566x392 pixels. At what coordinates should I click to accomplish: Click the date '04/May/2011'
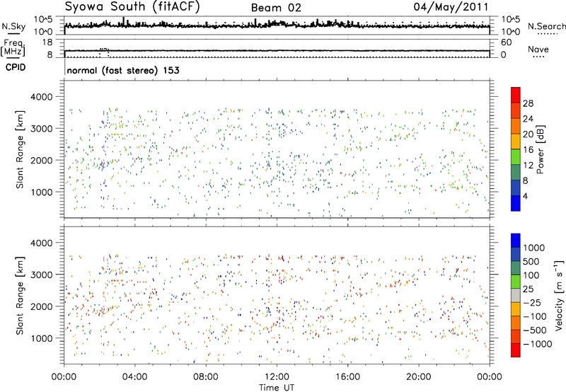[451, 7]
